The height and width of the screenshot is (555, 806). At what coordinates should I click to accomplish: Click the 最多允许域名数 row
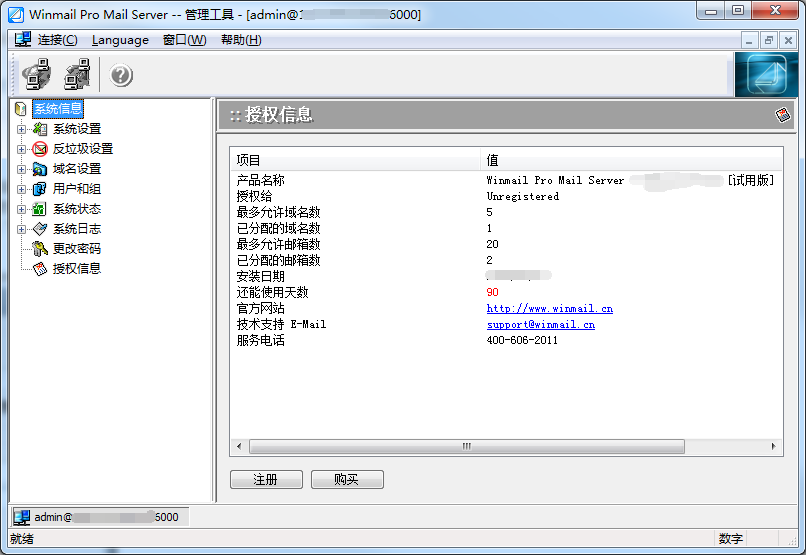tap(506, 212)
